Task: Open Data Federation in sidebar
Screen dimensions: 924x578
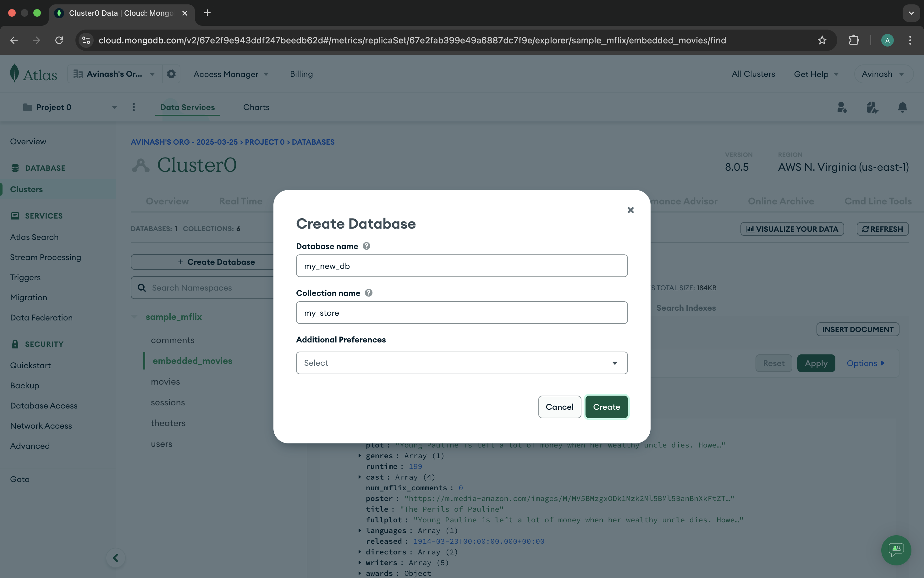Action: pos(41,318)
